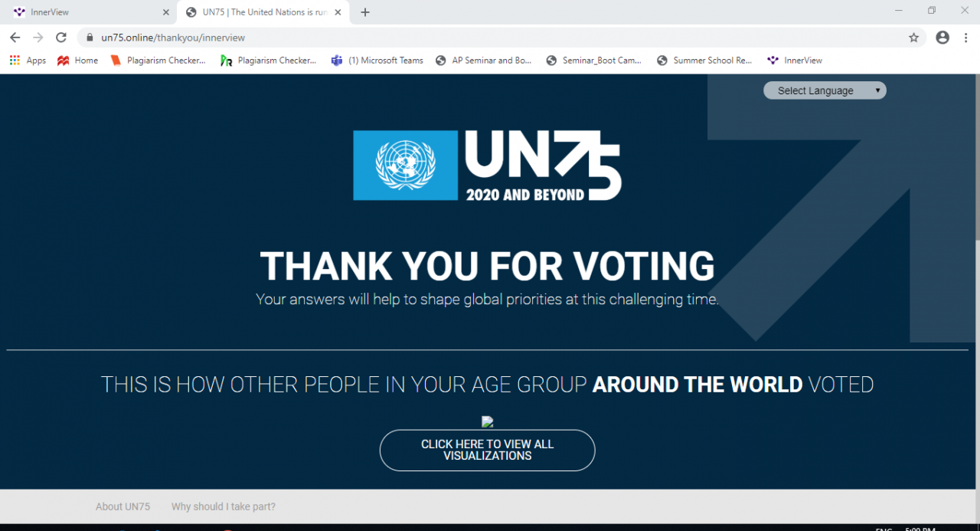Open Summer School bookmark
Screen dimensions: 980x531
tap(705, 61)
